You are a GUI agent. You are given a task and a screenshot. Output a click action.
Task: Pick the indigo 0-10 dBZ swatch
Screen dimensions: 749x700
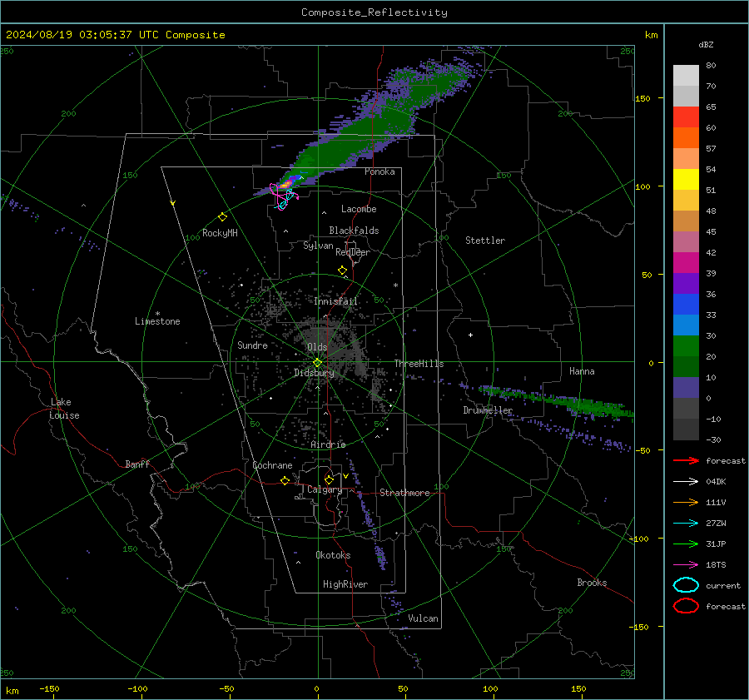pyautogui.click(x=686, y=388)
